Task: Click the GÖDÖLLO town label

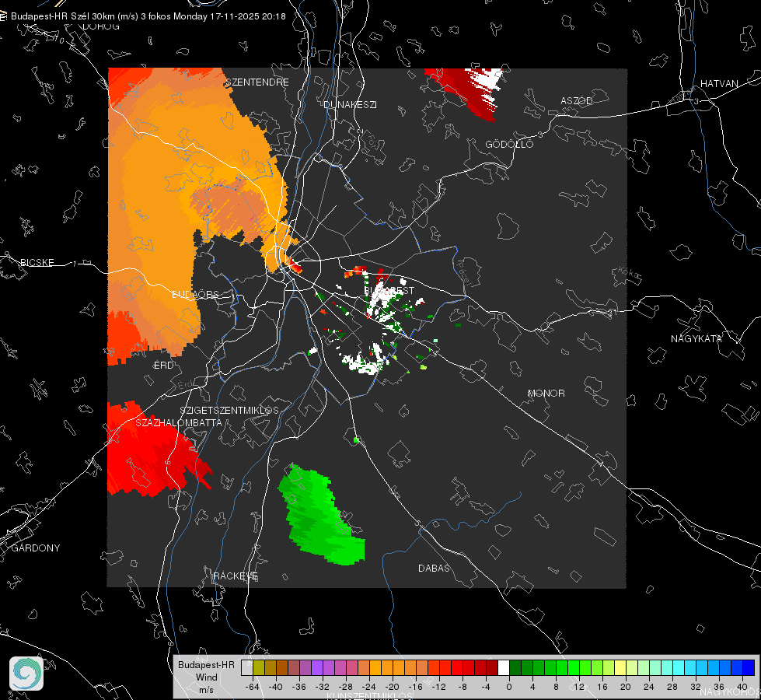Action: coord(509,144)
